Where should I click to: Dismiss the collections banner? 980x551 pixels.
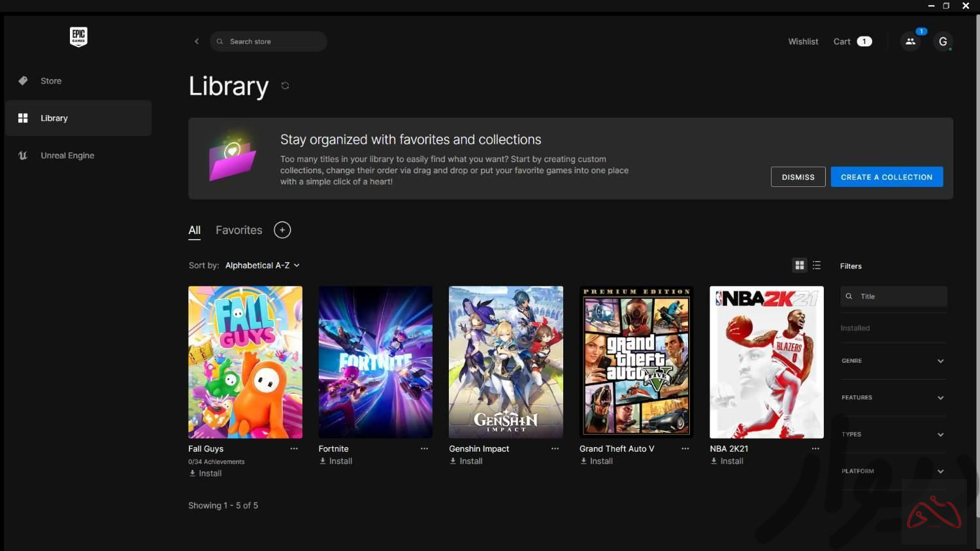(798, 177)
